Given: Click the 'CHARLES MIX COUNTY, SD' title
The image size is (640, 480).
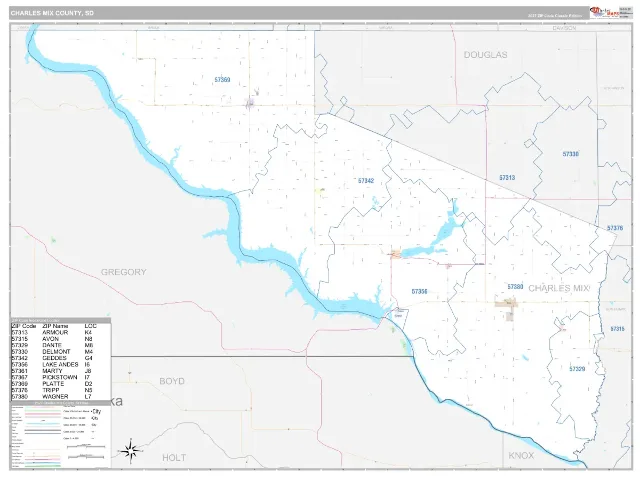Looking at the screenshot, I should click(52, 13).
